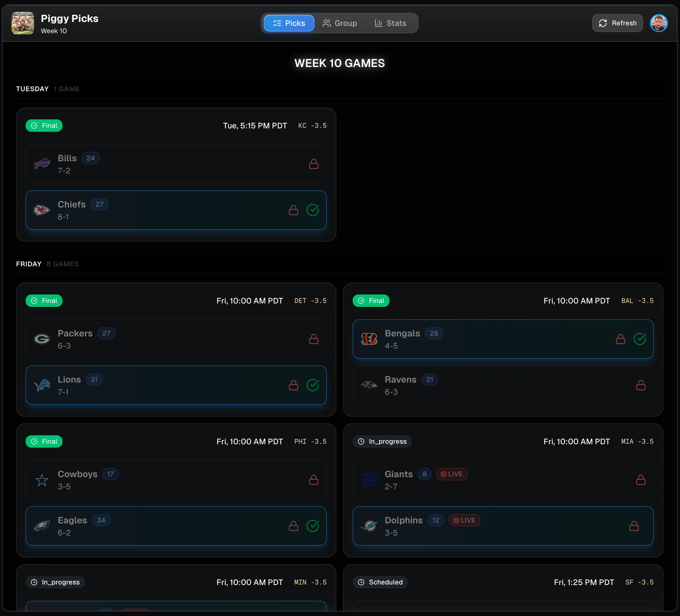Open the user profile avatar

658,23
